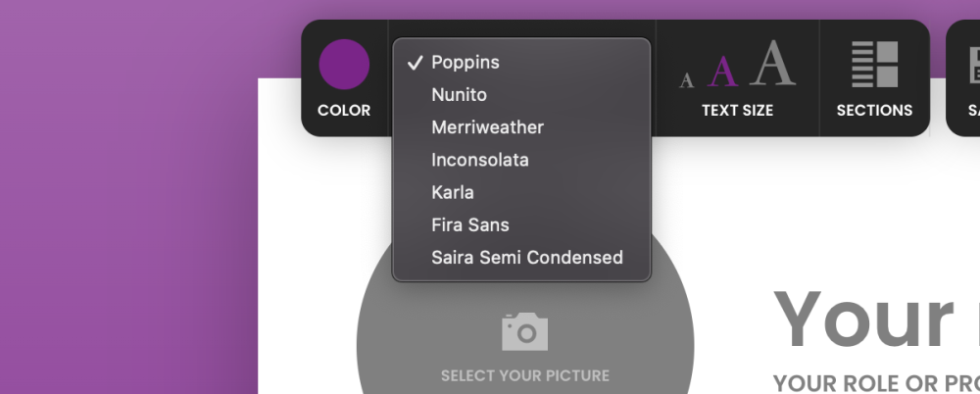Open the Sections layout icon
This screenshot has height=394, width=980.
874,65
